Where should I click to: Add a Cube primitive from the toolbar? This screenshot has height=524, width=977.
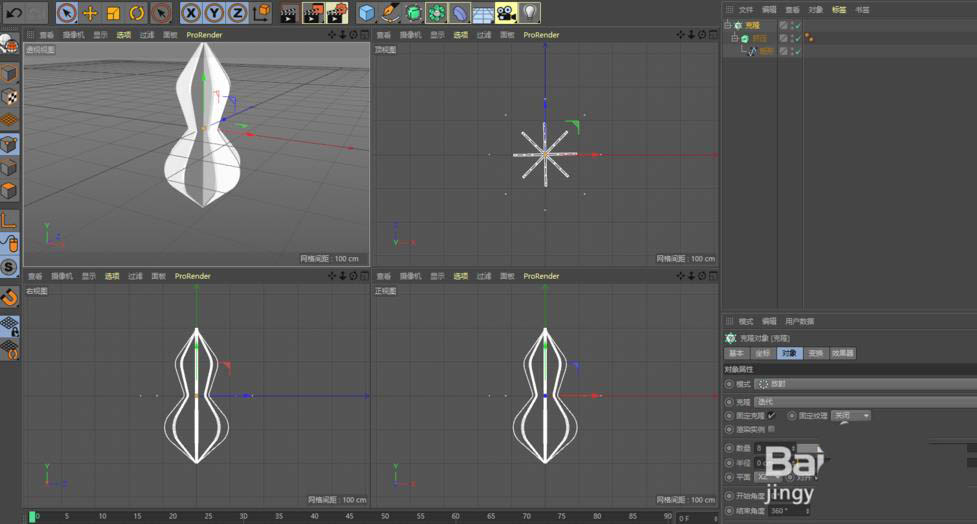point(367,13)
